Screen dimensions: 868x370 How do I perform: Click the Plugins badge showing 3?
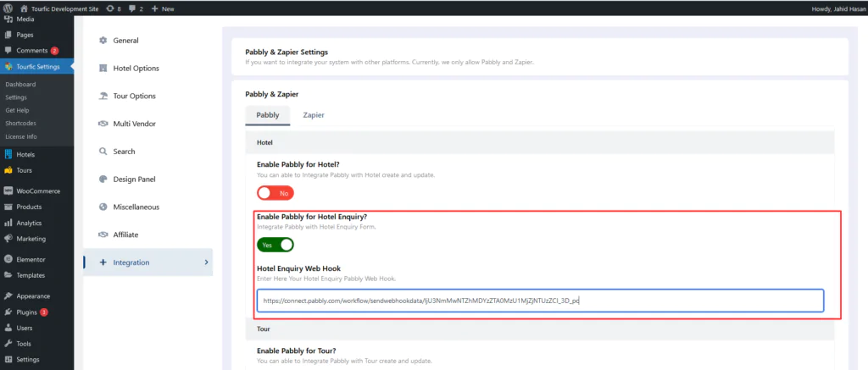44,312
